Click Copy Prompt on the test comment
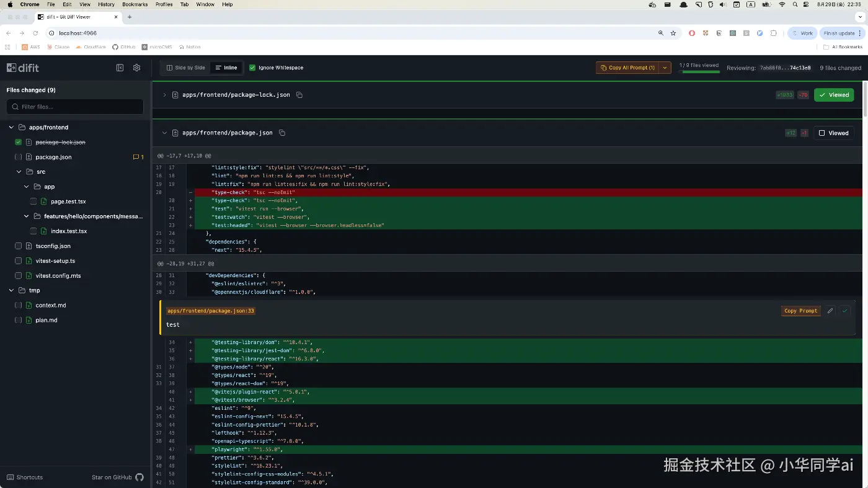Screen dimensions: 868x488 (801, 311)
